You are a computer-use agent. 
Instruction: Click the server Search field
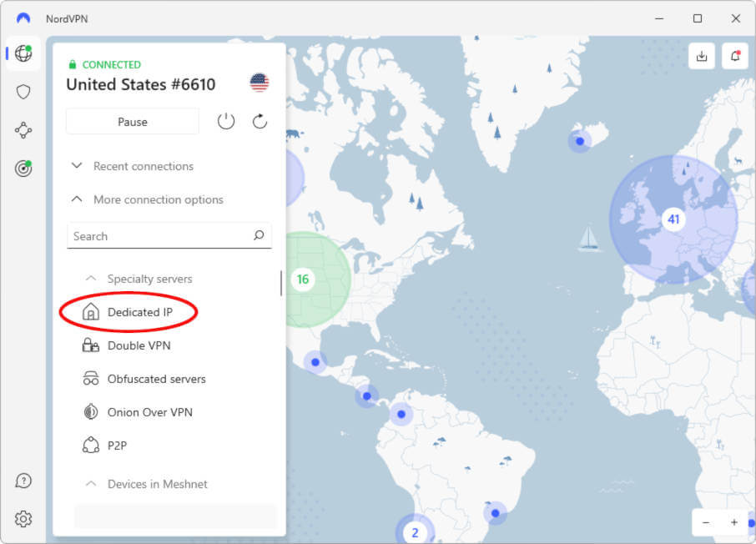point(169,236)
